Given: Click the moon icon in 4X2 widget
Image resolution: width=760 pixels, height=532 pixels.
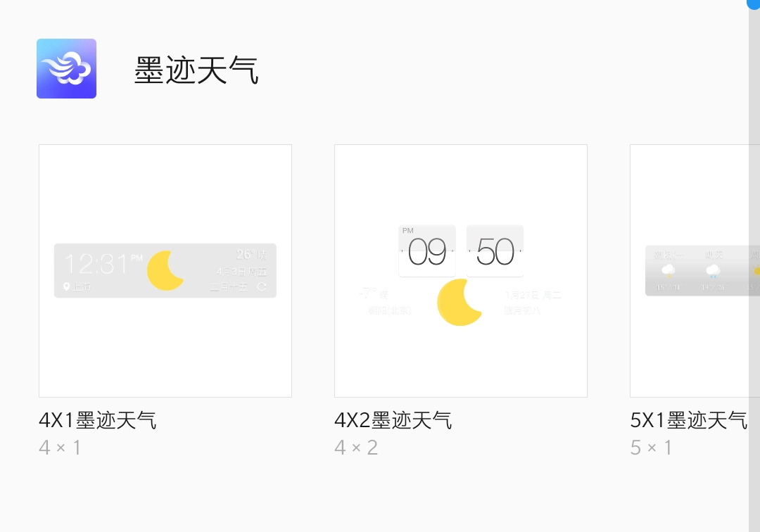Looking at the screenshot, I should (460, 302).
